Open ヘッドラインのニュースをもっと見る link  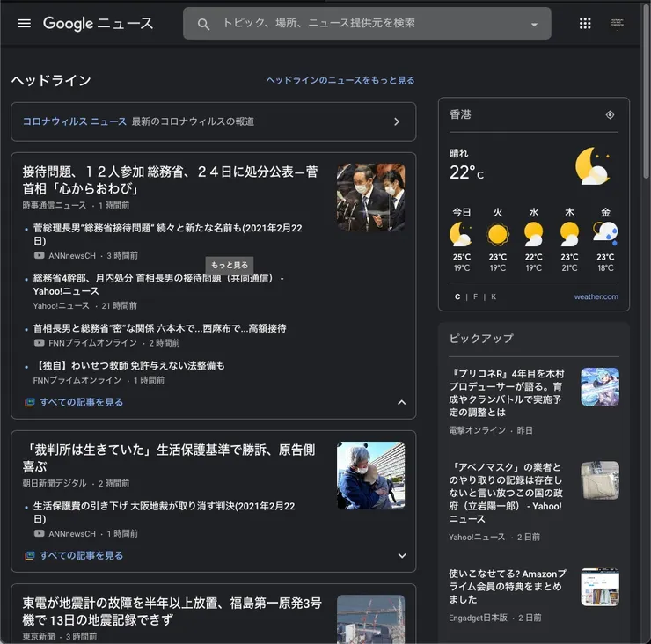click(x=340, y=80)
